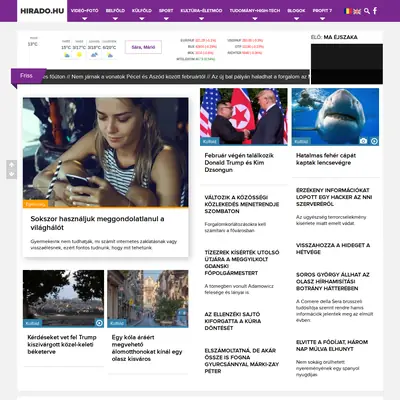Open 'Egy kóla áráért megvehető' article
Screen dimensions: 400x400
(147, 348)
